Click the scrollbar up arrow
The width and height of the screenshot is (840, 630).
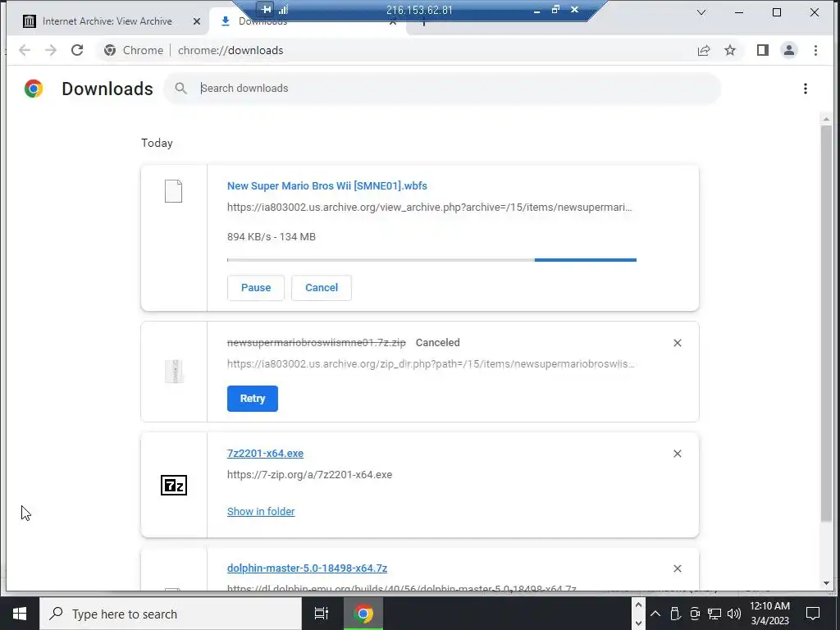pos(826,119)
